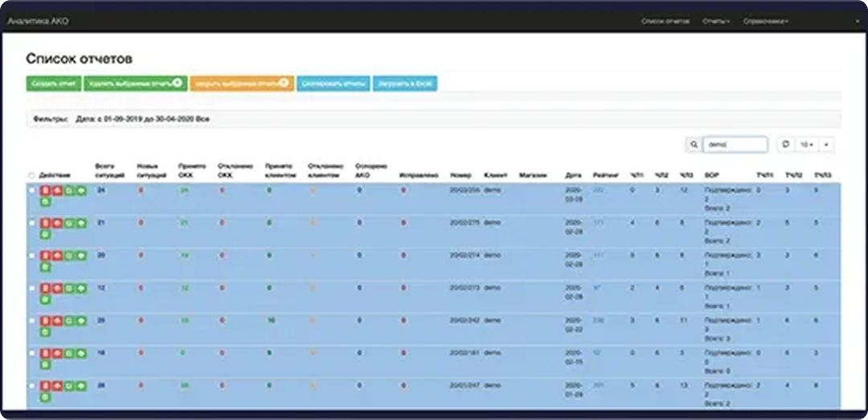Click the blue 'Загрузить в Excel' button
Viewport: 868px width, 420px height.
tap(405, 84)
